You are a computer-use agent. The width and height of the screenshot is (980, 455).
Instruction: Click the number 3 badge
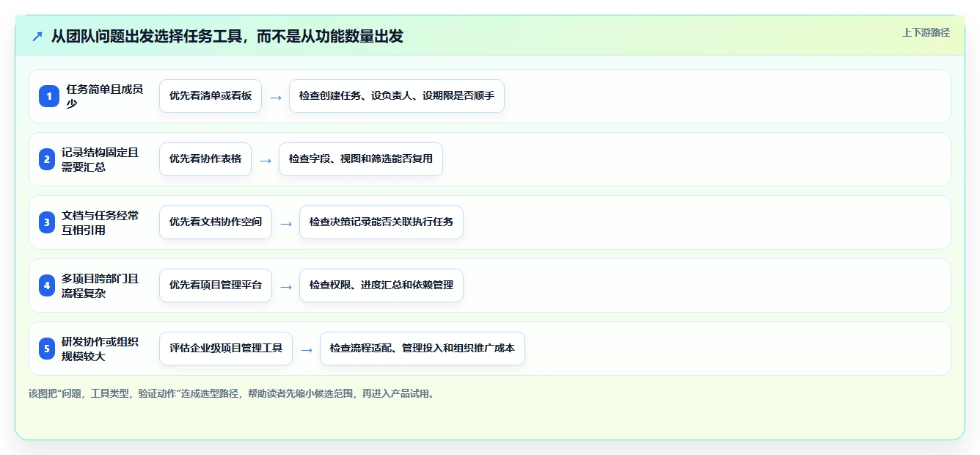coord(47,222)
